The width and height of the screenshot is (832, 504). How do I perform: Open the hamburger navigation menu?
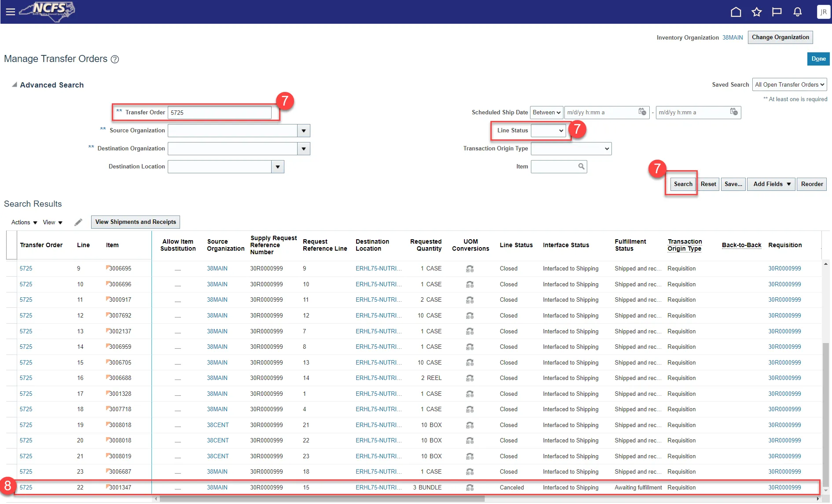pos(10,12)
